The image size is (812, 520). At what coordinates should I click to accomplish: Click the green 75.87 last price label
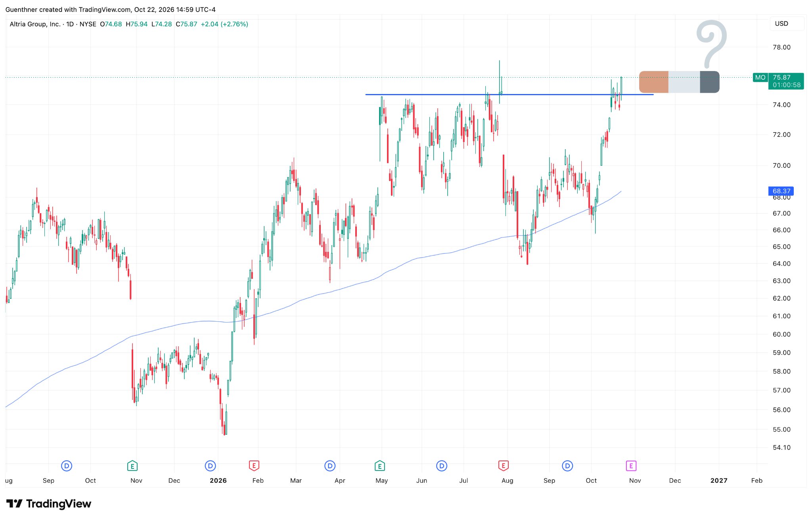pos(786,81)
